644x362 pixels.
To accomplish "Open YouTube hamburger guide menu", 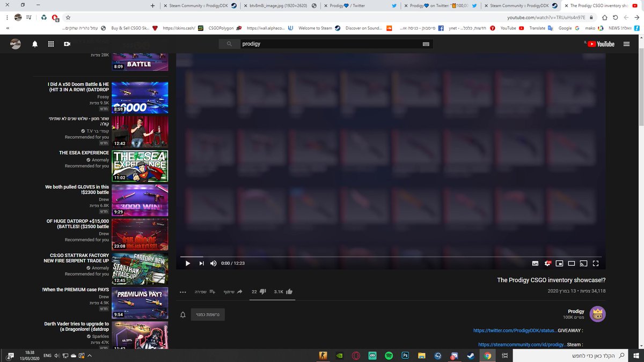I will tap(626, 44).
